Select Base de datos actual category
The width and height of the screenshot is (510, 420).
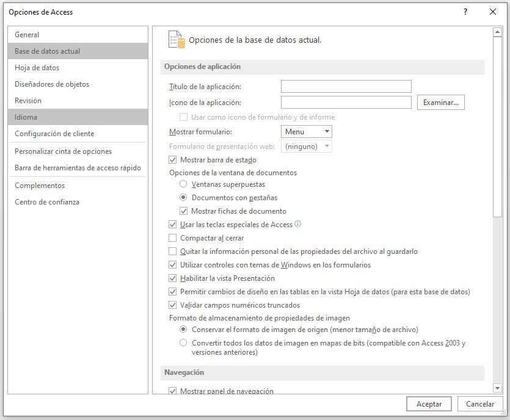pos(78,51)
